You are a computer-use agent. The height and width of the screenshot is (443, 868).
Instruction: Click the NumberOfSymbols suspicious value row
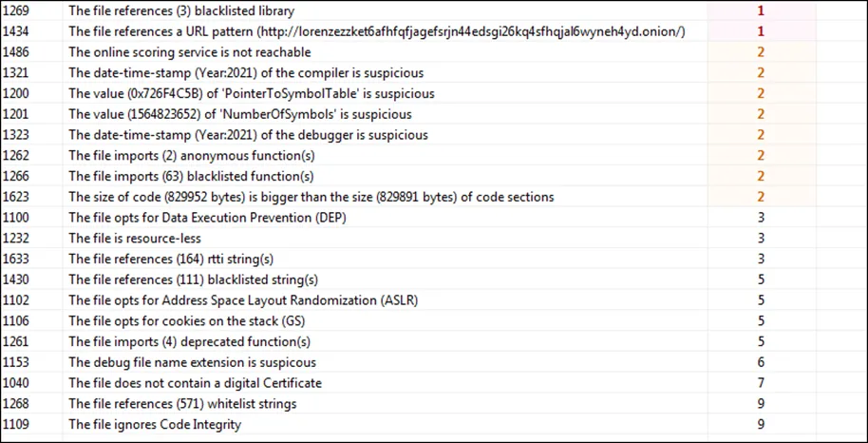434,114
